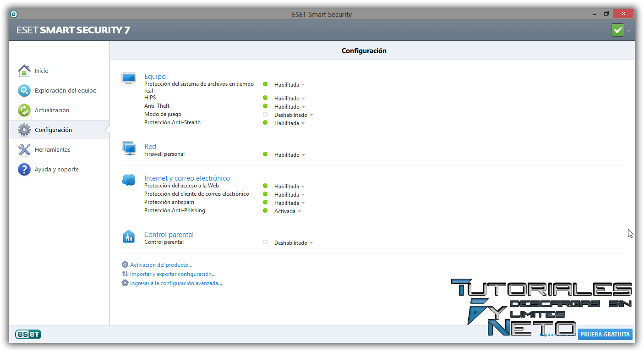
Task: Click the Configuración gear icon in sidebar
Action: tap(24, 130)
